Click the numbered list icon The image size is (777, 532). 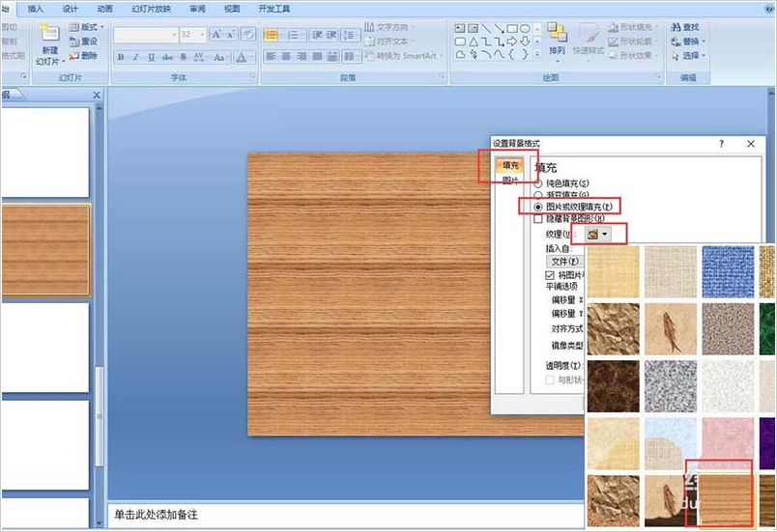pyautogui.click(x=294, y=35)
